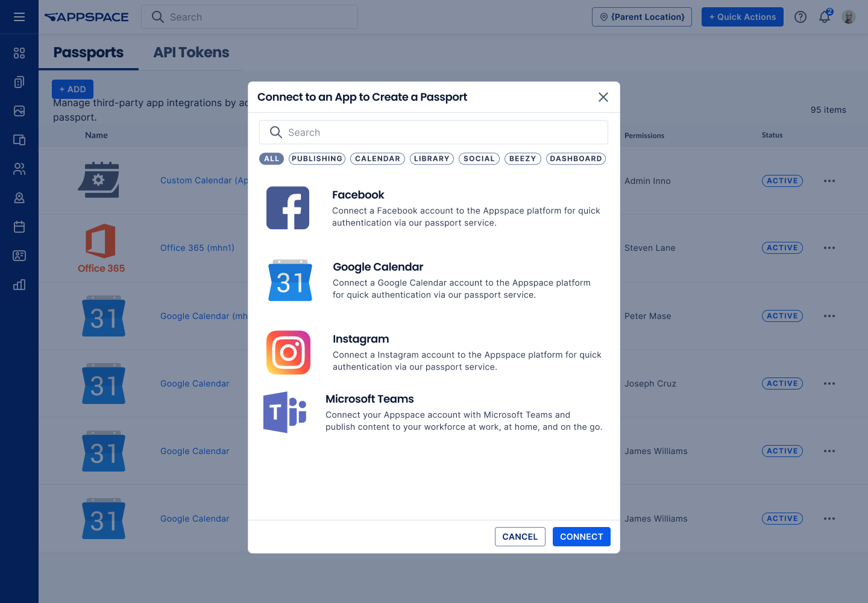Open the Library image icon in the sidebar
868x603 pixels.
pos(19,111)
